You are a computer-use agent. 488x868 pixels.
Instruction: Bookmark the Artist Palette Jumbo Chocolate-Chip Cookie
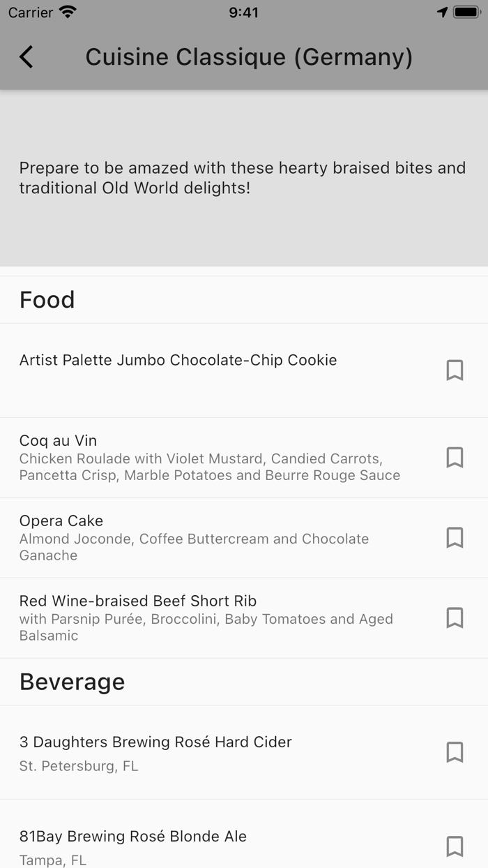455,370
